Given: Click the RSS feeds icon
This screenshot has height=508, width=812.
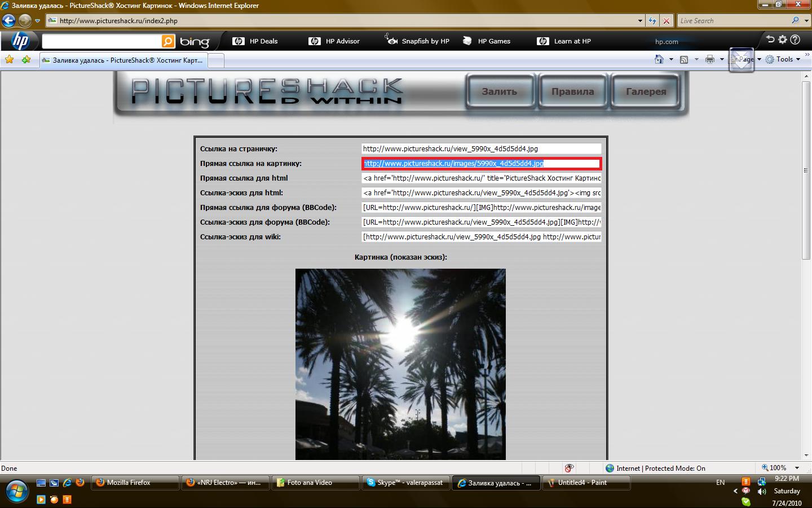Looking at the screenshot, I should pos(684,59).
